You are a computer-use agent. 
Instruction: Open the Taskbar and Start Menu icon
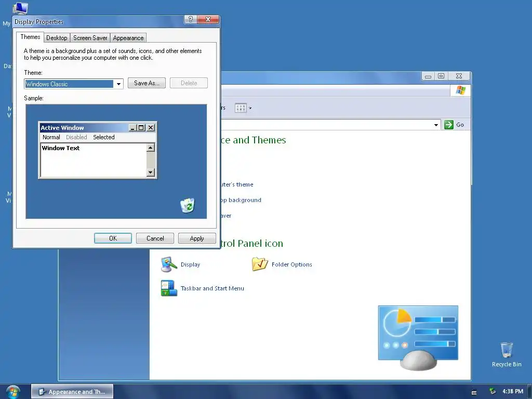(169, 288)
